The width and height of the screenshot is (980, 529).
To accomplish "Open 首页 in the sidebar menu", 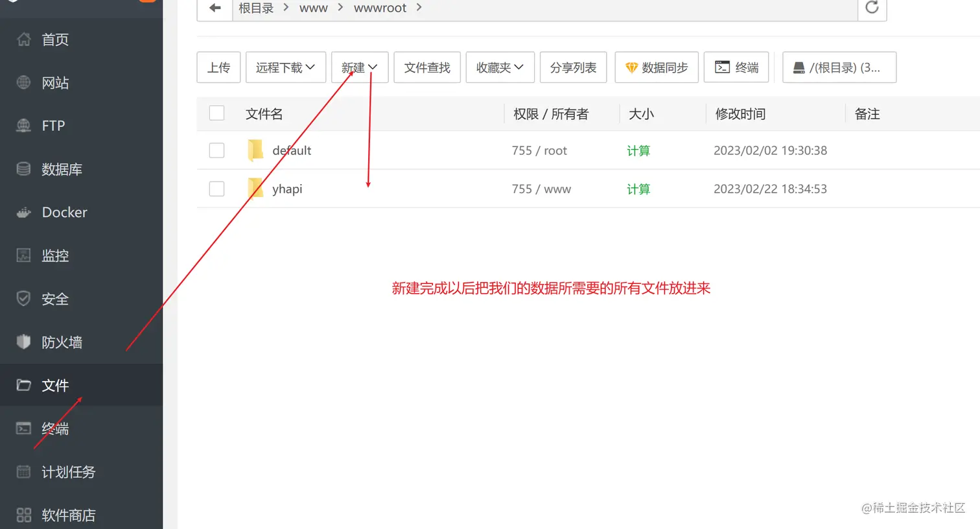I will tap(81, 40).
